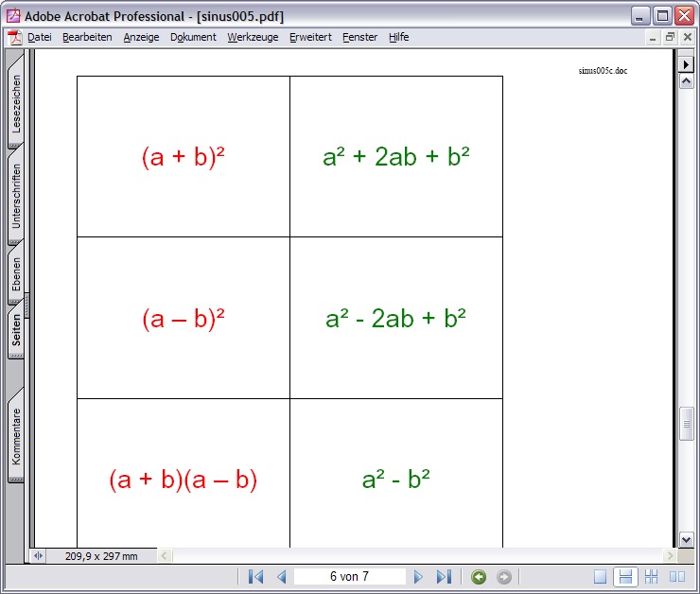Click the red formula (a + b)(a – b)
Image resolution: width=700 pixels, height=594 pixels.
coord(184,480)
